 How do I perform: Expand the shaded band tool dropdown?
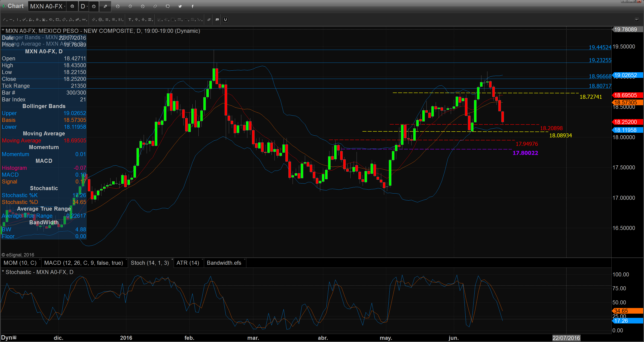(153, 21)
